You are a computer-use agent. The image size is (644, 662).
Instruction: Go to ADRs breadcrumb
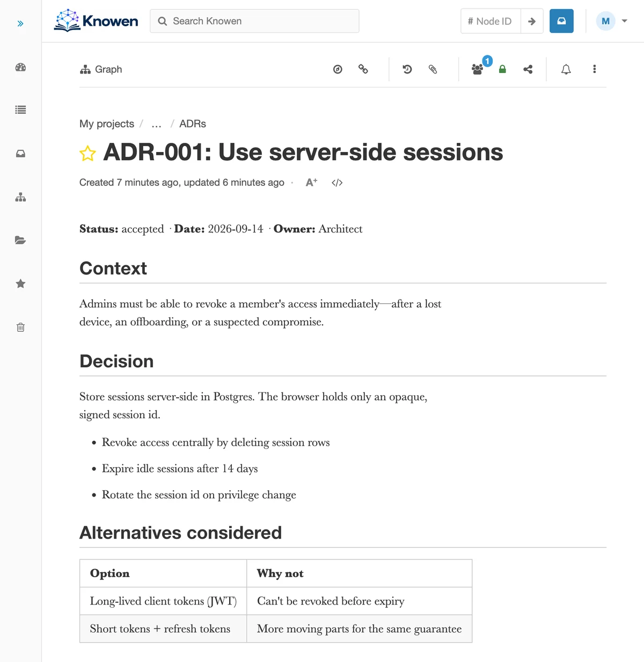click(x=193, y=123)
